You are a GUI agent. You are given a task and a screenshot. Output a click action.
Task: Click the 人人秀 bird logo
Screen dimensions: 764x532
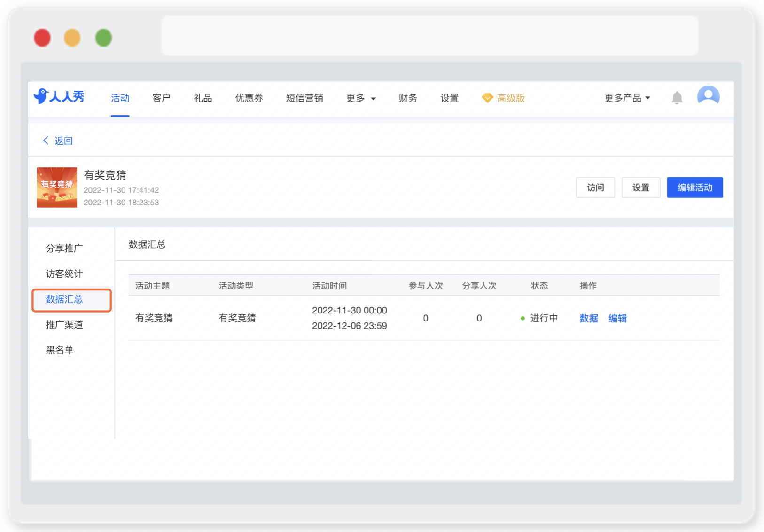coord(59,97)
